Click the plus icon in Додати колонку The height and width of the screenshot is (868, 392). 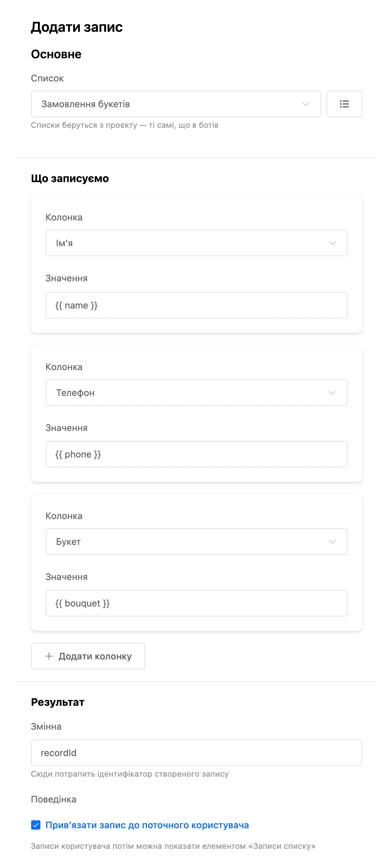[49, 656]
